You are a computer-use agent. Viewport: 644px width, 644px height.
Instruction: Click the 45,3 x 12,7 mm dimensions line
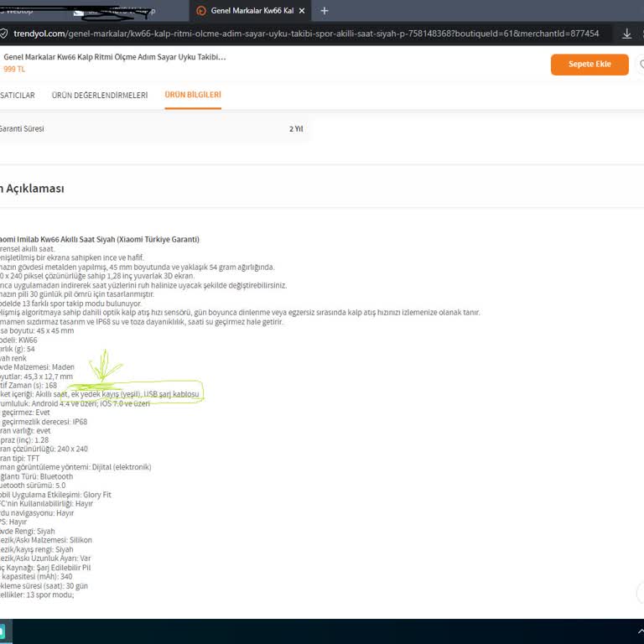point(36,377)
